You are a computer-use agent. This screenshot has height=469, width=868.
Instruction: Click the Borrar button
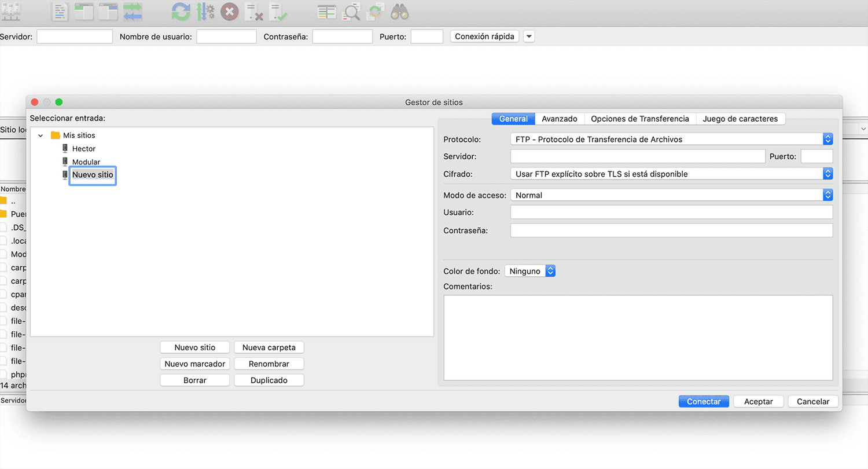pyautogui.click(x=195, y=380)
